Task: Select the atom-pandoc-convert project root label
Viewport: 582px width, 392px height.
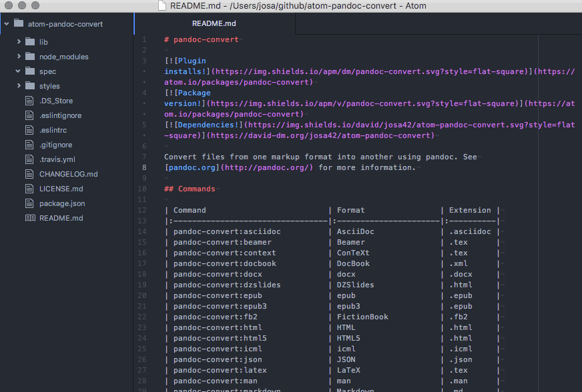Action: [x=65, y=24]
